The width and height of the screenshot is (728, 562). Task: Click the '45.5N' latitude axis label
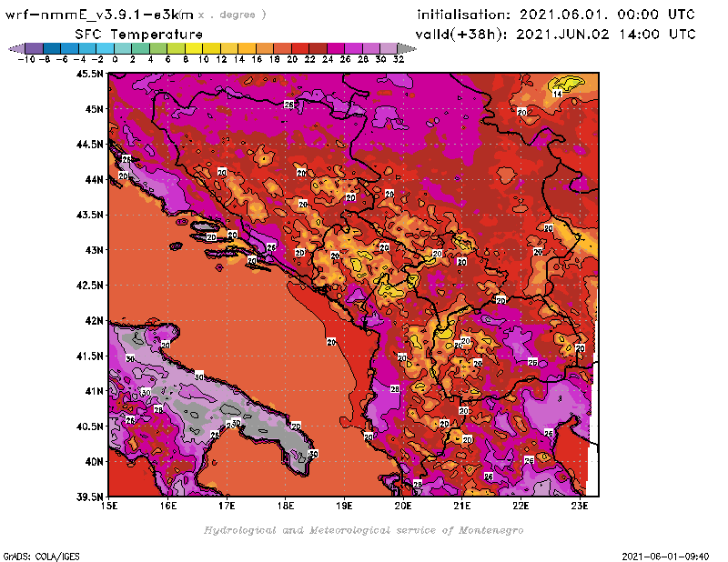pos(89,74)
